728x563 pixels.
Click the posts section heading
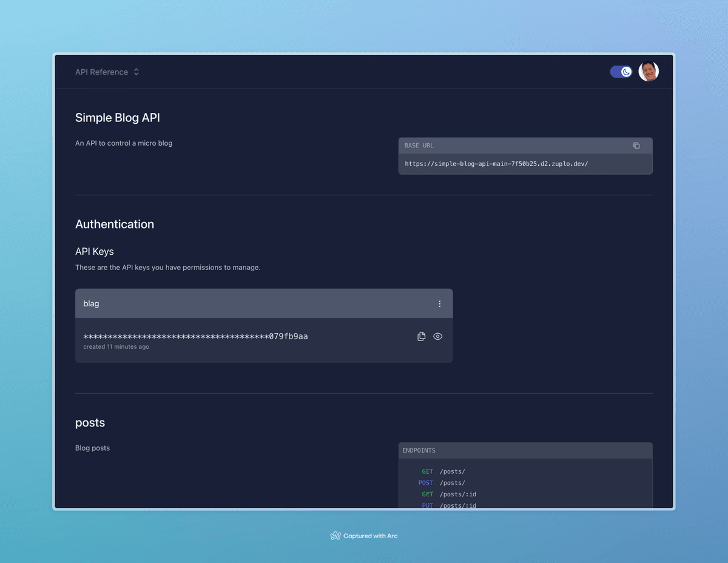(90, 422)
